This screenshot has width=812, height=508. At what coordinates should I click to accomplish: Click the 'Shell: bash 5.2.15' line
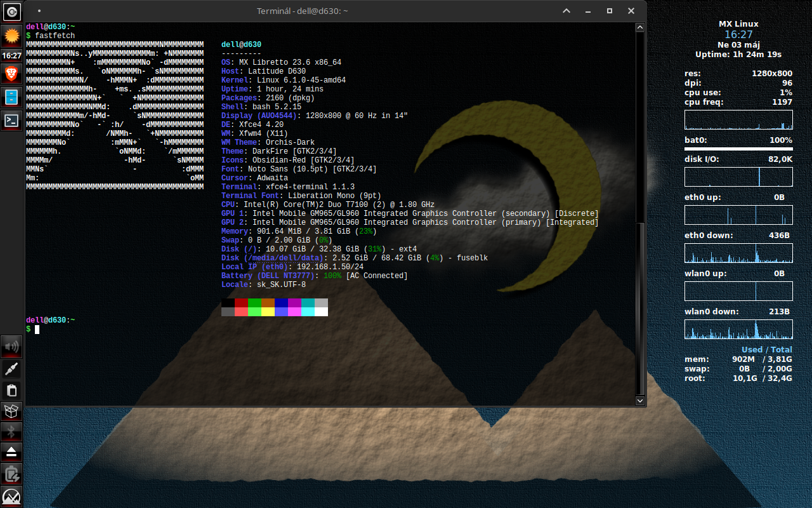click(261, 107)
